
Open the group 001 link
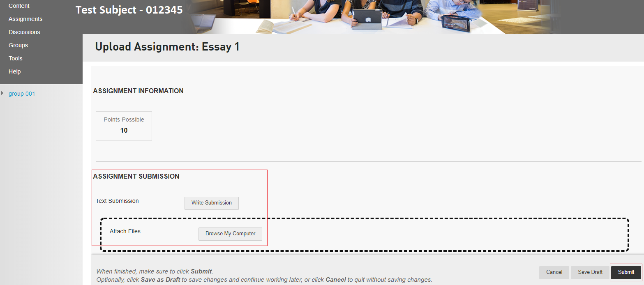tap(22, 94)
